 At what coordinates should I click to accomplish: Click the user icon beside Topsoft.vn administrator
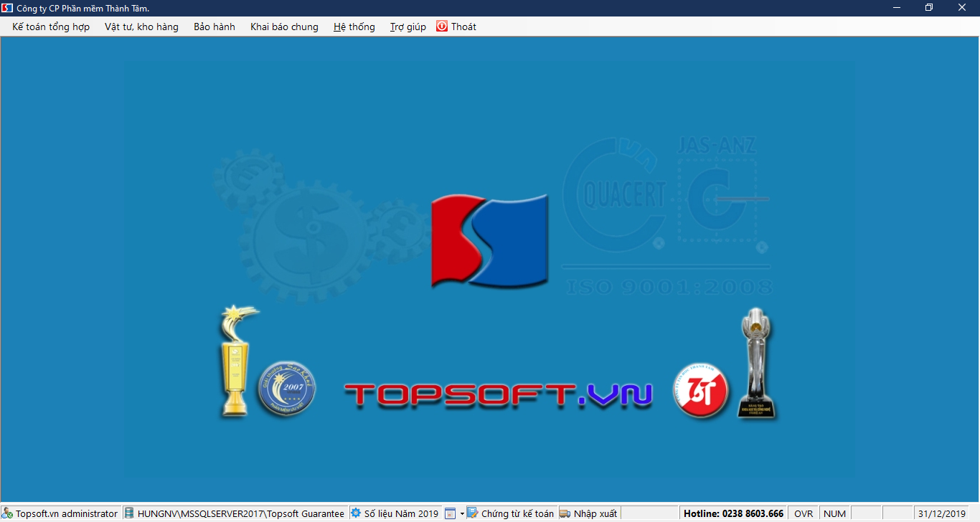click(7, 513)
